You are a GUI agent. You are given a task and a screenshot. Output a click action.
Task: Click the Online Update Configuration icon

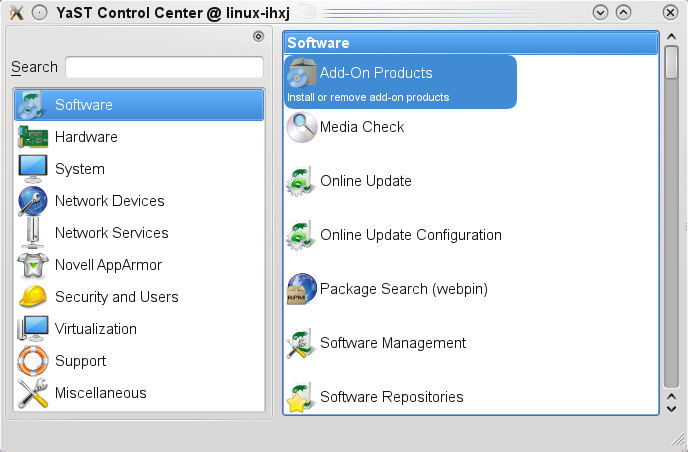302,235
